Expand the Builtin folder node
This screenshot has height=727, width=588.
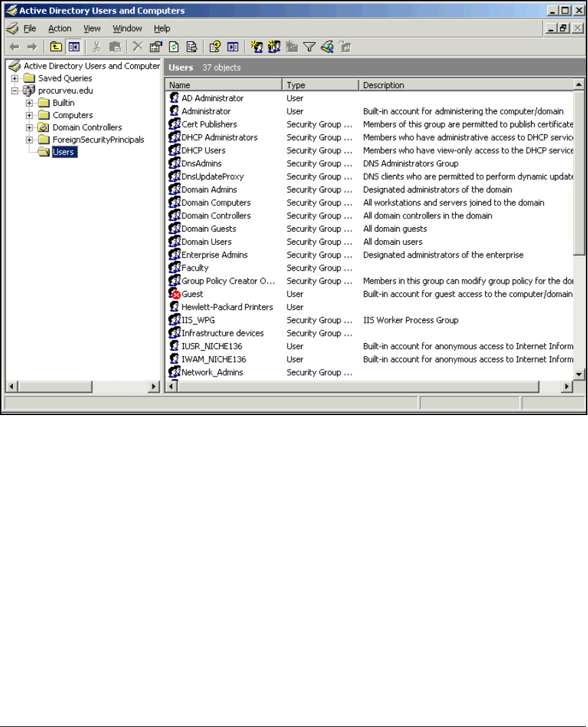[x=29, y=103]
